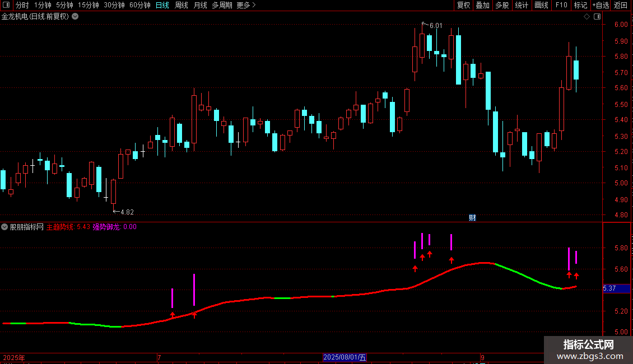Viewport: 633px width, 364px height.
Task: Click the diamond icon above price axis
Action: 587,17
